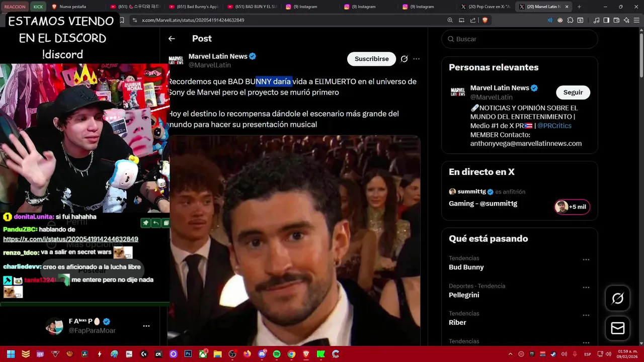Open Photoshop from the taskbar
Screen dimensions: 644x362
[x=188, y=354]
